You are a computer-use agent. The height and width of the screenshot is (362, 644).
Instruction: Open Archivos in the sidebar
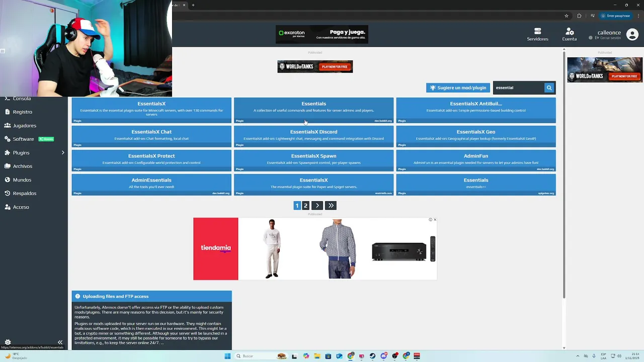click(22, 166)
